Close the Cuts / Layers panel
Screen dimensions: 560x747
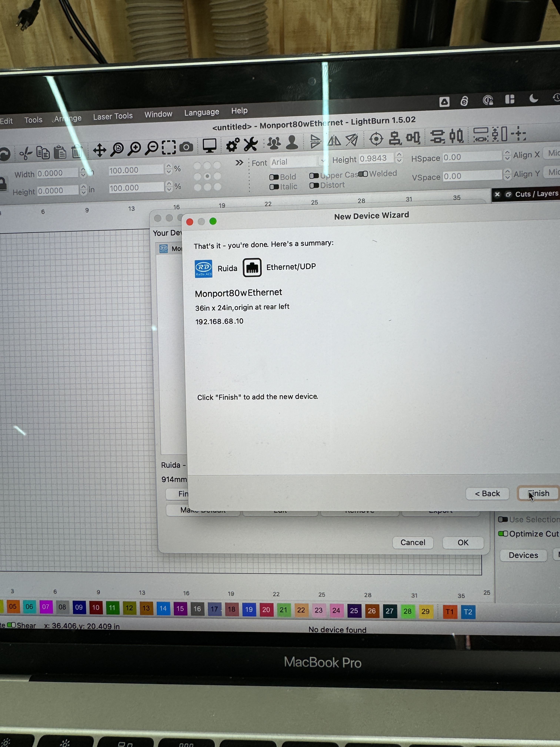click(497, 195)
